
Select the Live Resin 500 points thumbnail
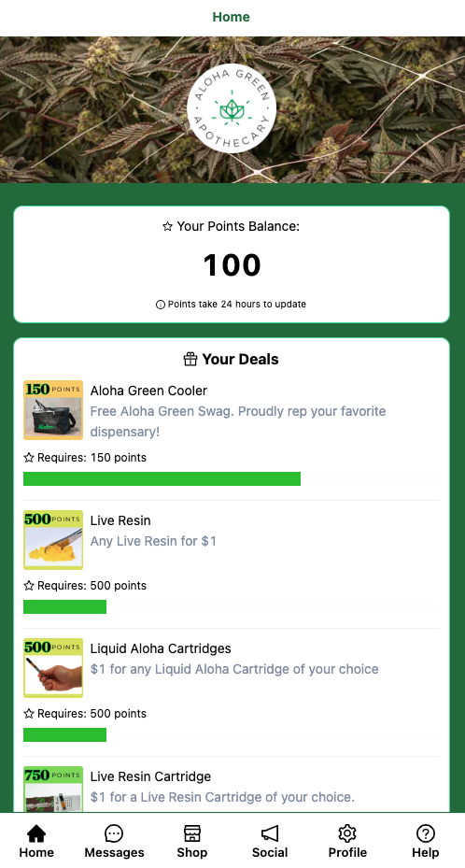(x=53, y=540)
